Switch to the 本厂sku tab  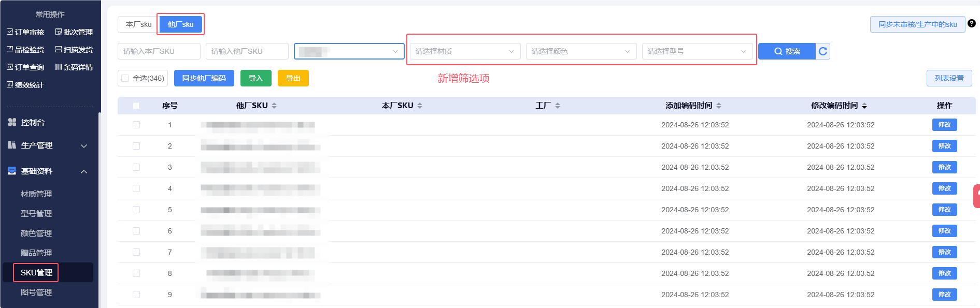tap(138, 24)
